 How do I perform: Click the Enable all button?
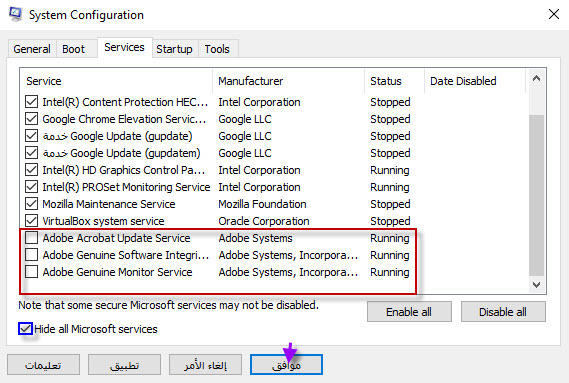click(x=409, y=312)
